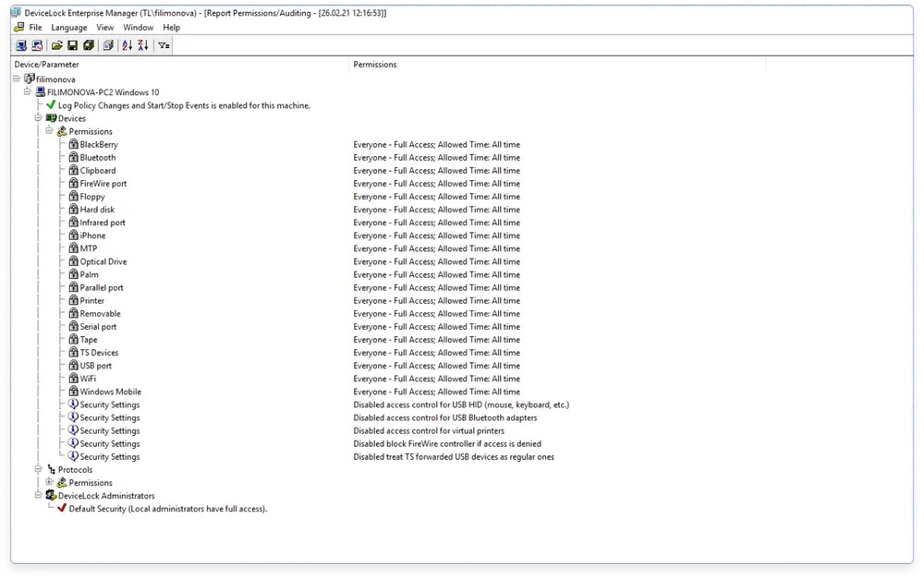Image resolution: width=924 pixels, height=579 pixels.
Task: Click the stacked floppy disks toolbar icon
Action: point(89,45)
